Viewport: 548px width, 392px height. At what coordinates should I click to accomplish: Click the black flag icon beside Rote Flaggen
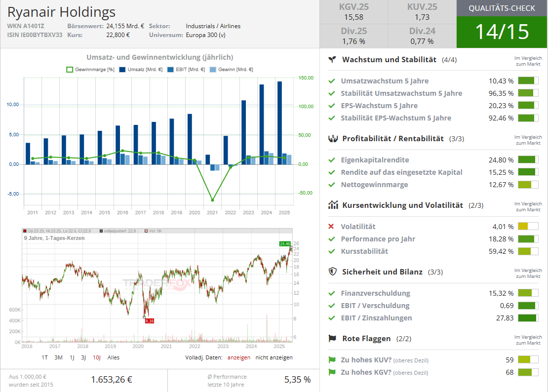coord(332,338)
